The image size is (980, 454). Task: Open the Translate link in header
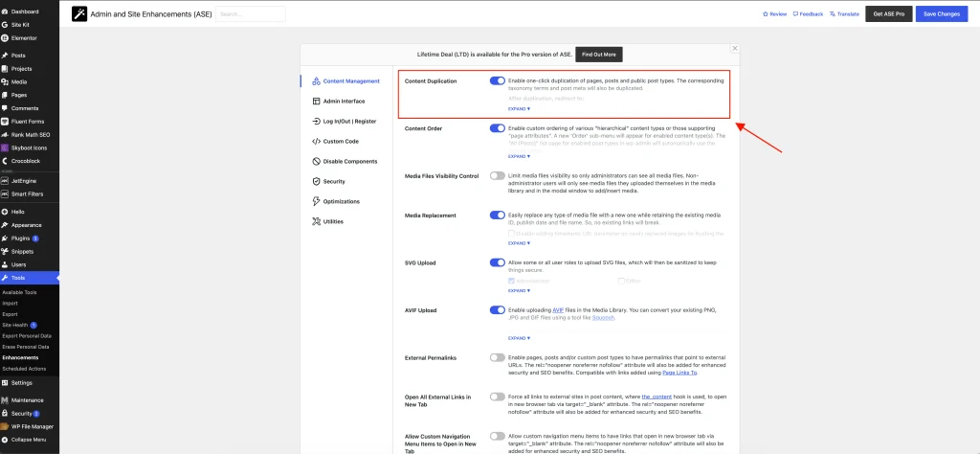[844, 13]
